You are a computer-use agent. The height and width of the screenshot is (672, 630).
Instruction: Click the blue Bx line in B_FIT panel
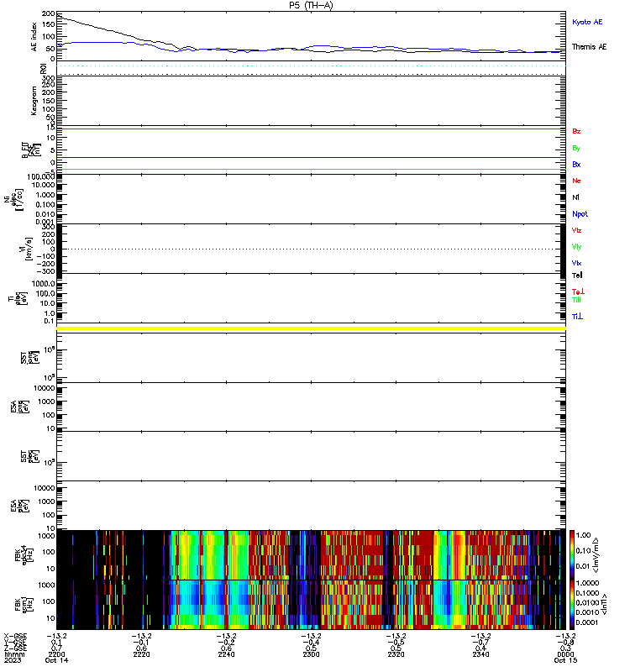tap(311, 157)
